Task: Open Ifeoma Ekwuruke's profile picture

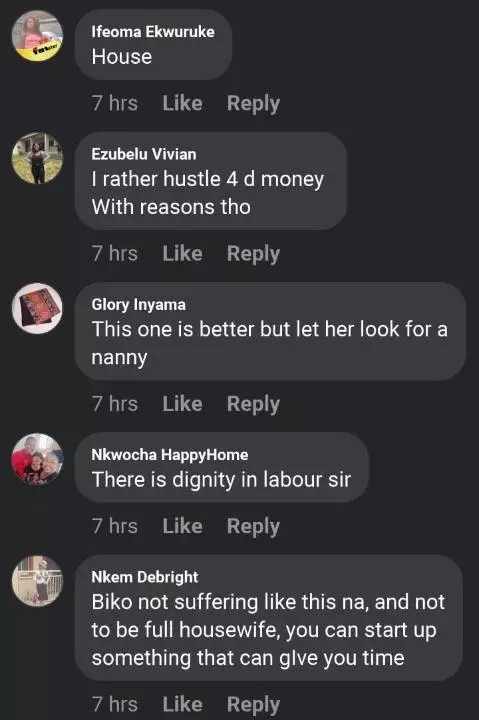Action: coord(37,36)
